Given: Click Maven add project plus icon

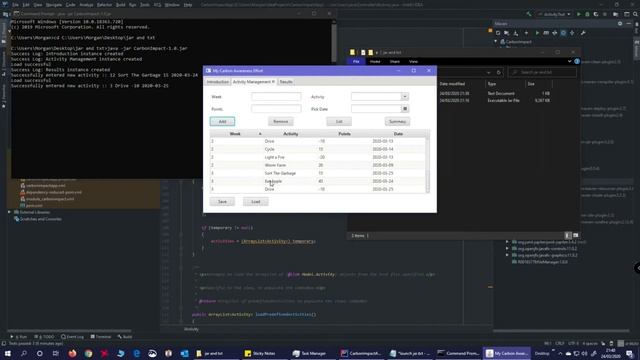Looking at the screenshot, I should pos(526,33).
